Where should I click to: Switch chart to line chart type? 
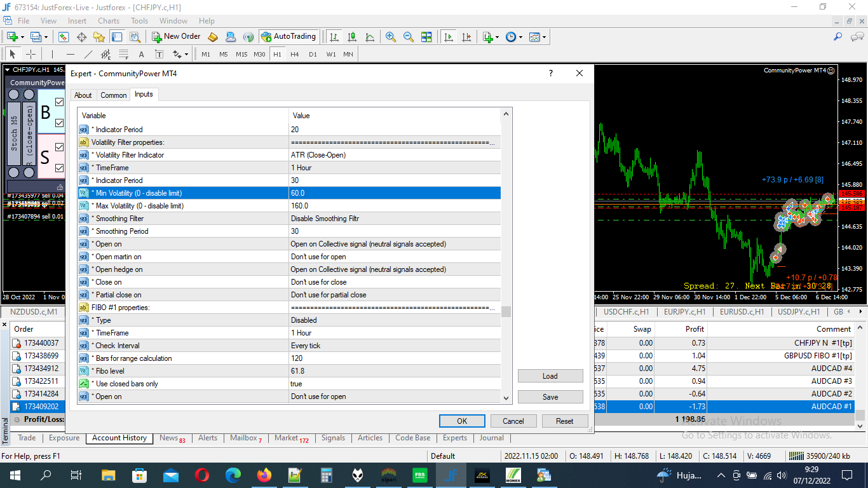[370, 37]
